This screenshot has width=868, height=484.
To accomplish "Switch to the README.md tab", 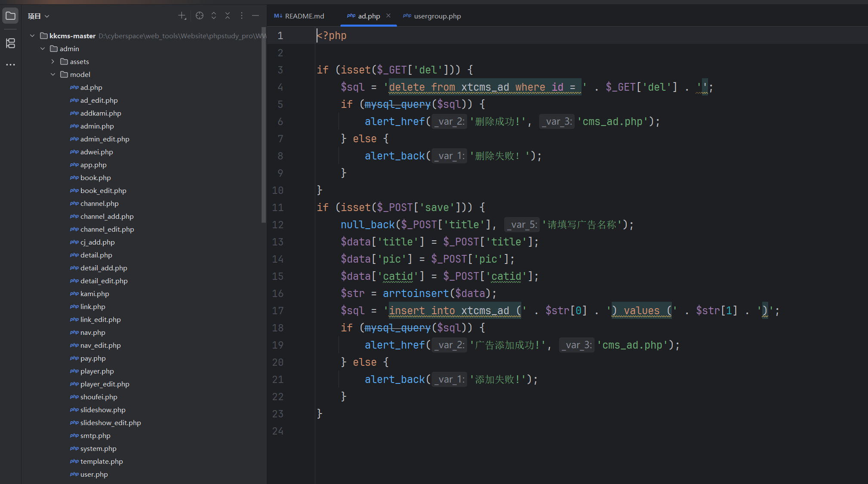I will [304, 16].
